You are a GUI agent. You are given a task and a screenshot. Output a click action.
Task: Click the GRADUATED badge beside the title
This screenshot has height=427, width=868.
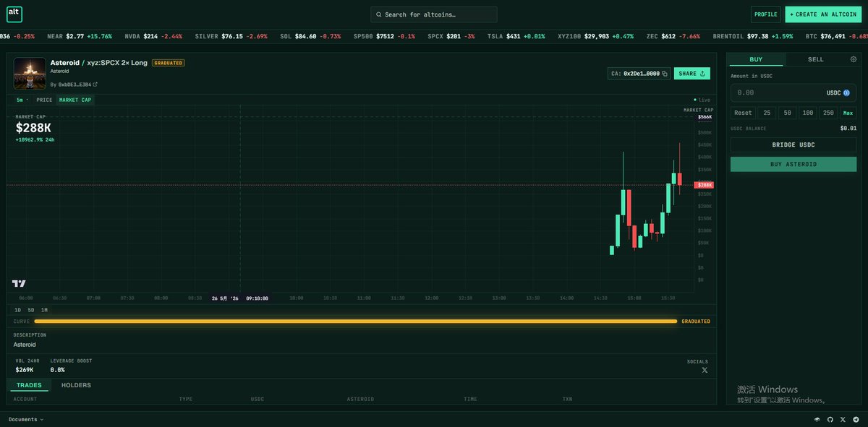pyautogui.click(x=169, y=63)
